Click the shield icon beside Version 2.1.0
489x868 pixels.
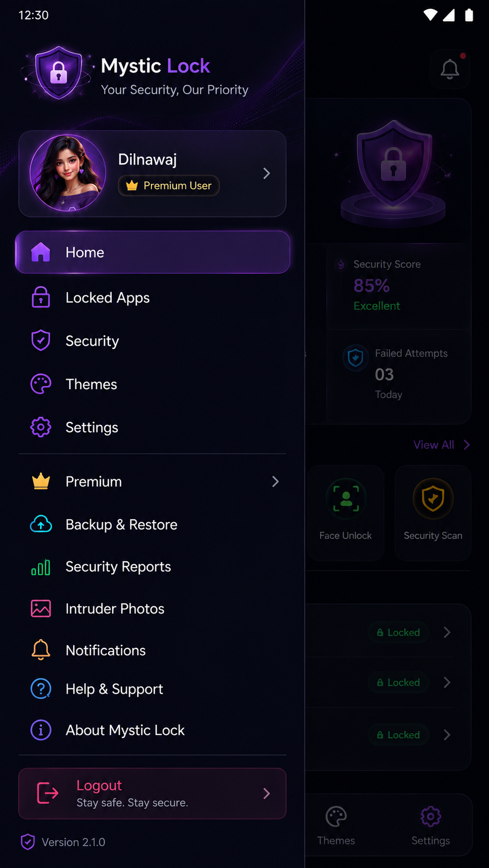(28, 842)
